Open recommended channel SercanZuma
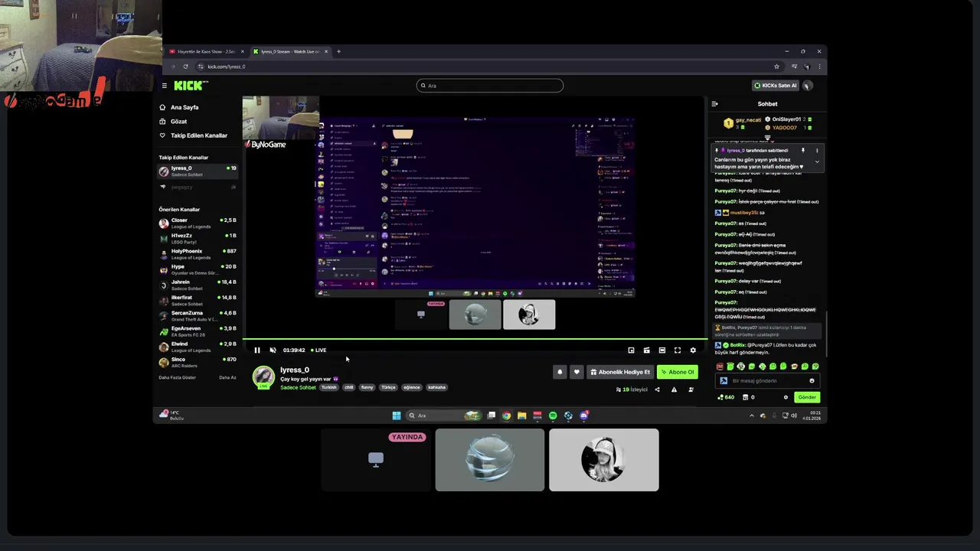The image size is (980, 551). pos(198,316)
